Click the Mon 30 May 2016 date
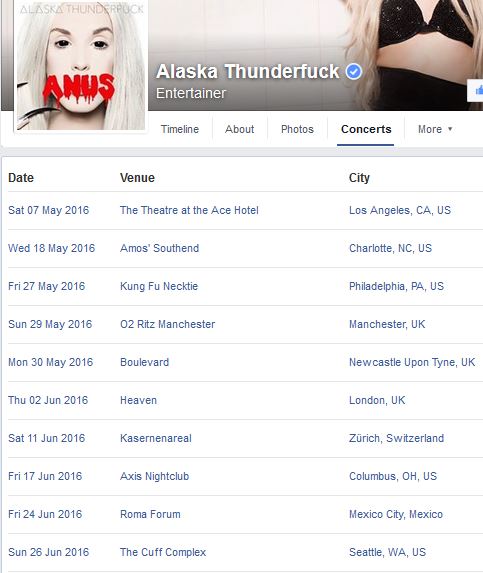This screenshot has width=483, height=573. point(51,362)
